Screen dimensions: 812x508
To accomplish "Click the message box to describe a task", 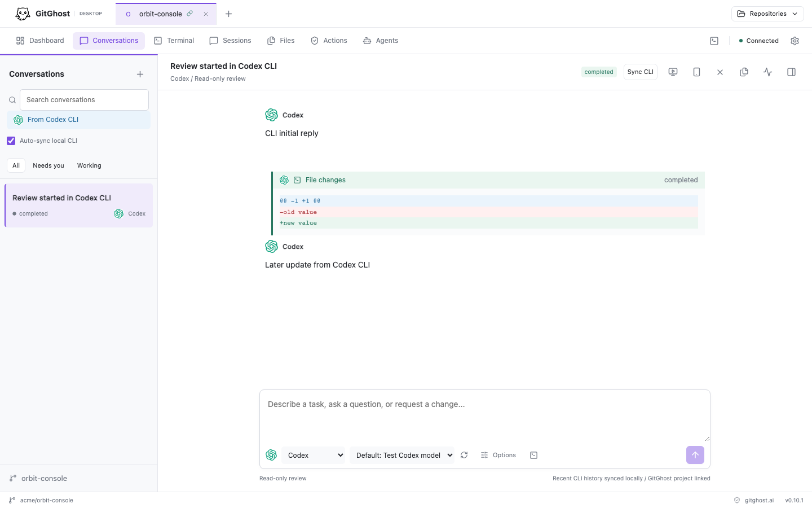I will 485,415.
